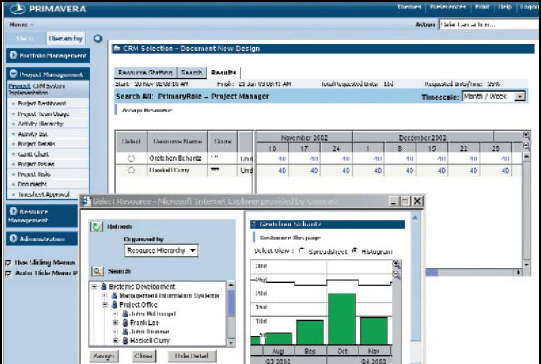Click down arrow of timescale grid scrollbar
The image size is (541, 364).
526,265
